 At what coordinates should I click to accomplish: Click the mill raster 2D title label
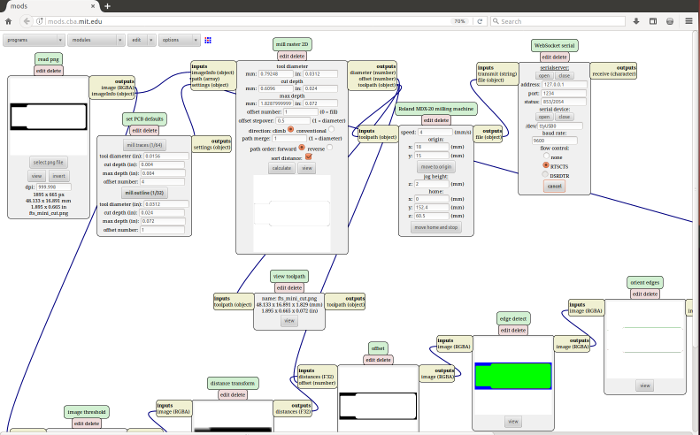pos(292,44)
